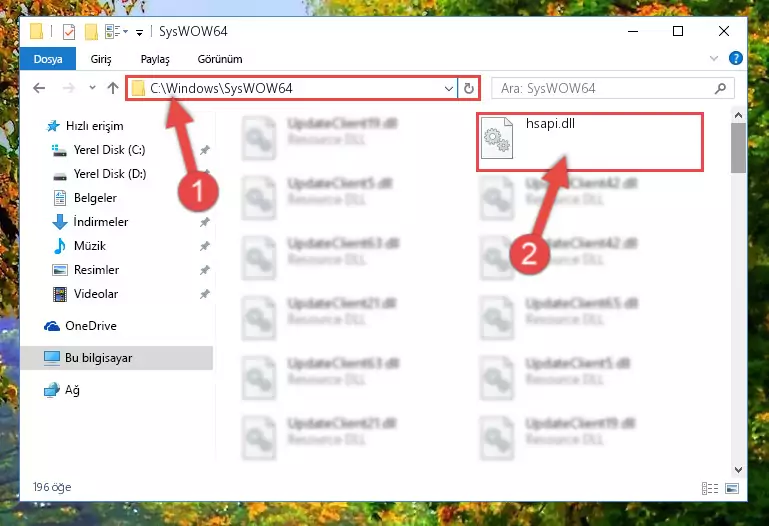The height and width of the screenshot is (526, 769).
Task: Switch to the Giriş ribbon tab
Action: pos(101,59)
